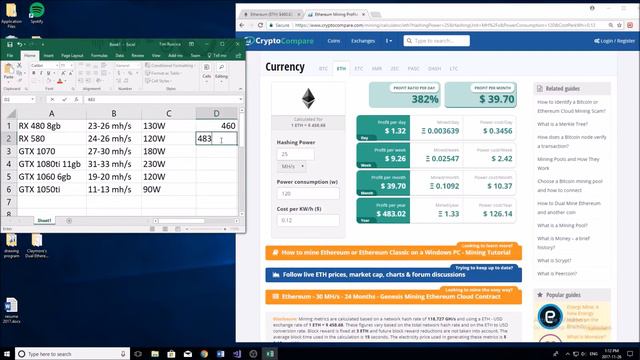Open the Mail app from the taskbar
This screenshot has height=360, width=640.
point(188,354)
